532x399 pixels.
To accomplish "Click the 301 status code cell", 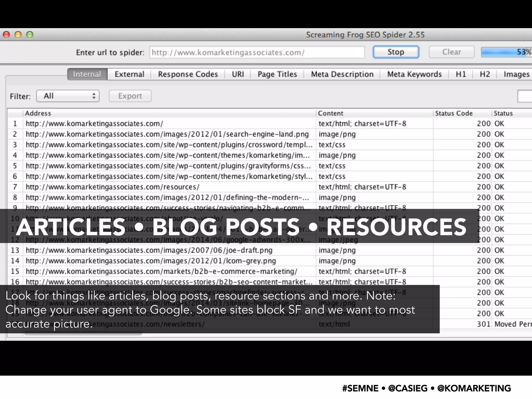I will point(462,324).
